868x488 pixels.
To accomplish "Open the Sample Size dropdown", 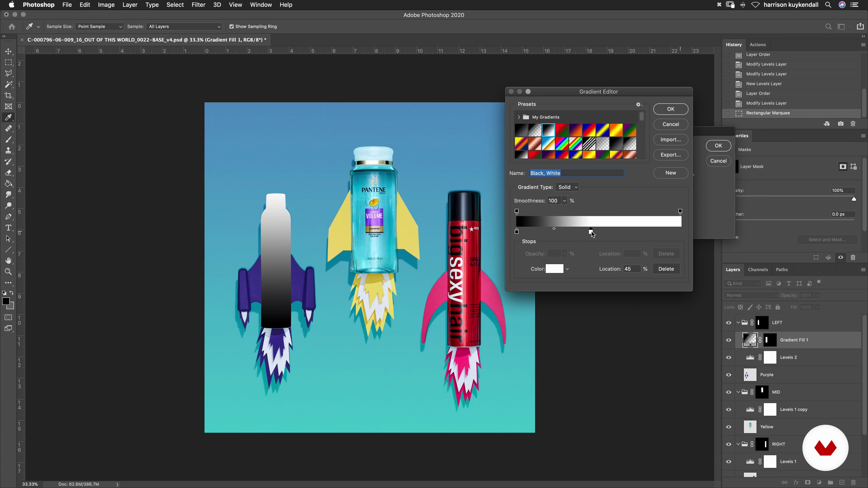I will tap(99, 27).
